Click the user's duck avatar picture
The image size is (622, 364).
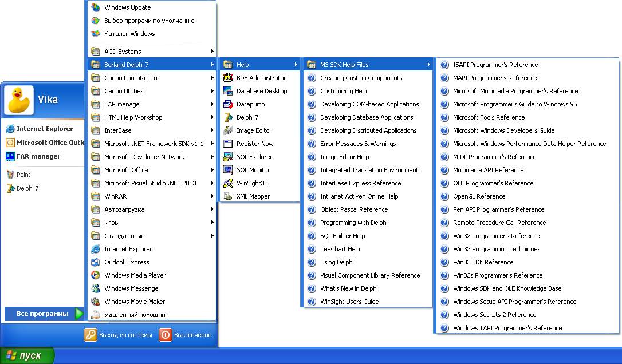coord(19,100)
